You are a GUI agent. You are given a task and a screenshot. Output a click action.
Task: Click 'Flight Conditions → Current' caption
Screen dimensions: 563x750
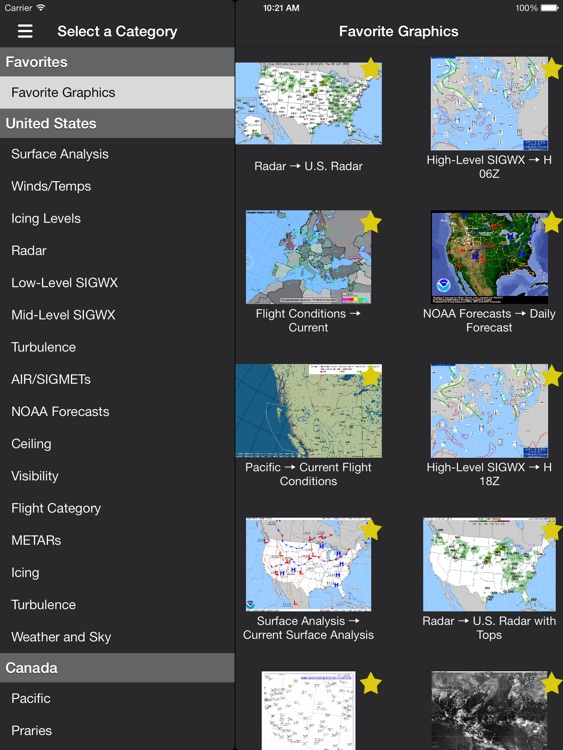pyautogui.click(x=309, y=320)
